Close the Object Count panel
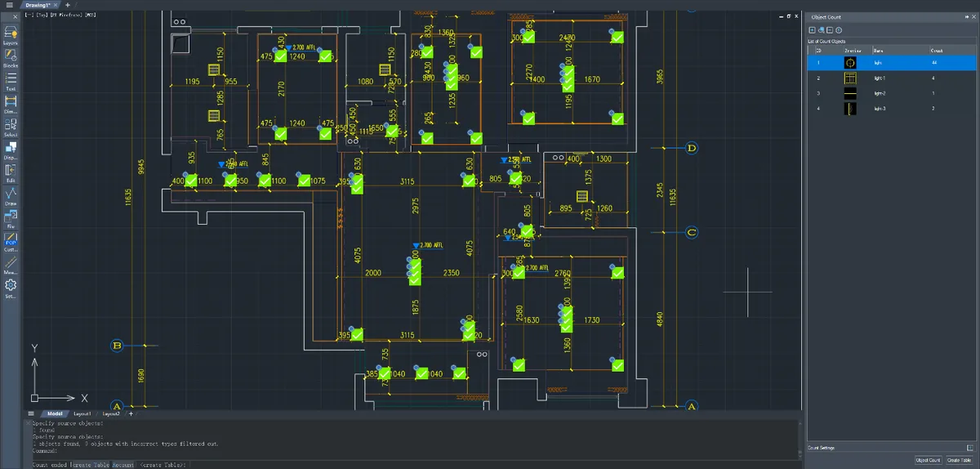 tap(973, 16)
